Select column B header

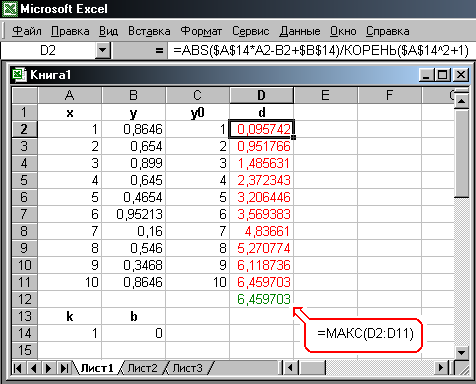coord(133,95)
